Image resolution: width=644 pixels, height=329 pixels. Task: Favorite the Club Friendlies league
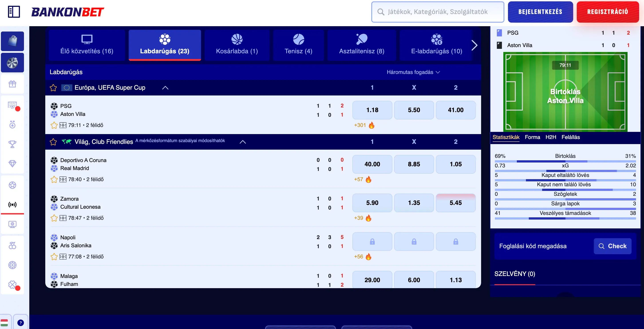point(53,142)
